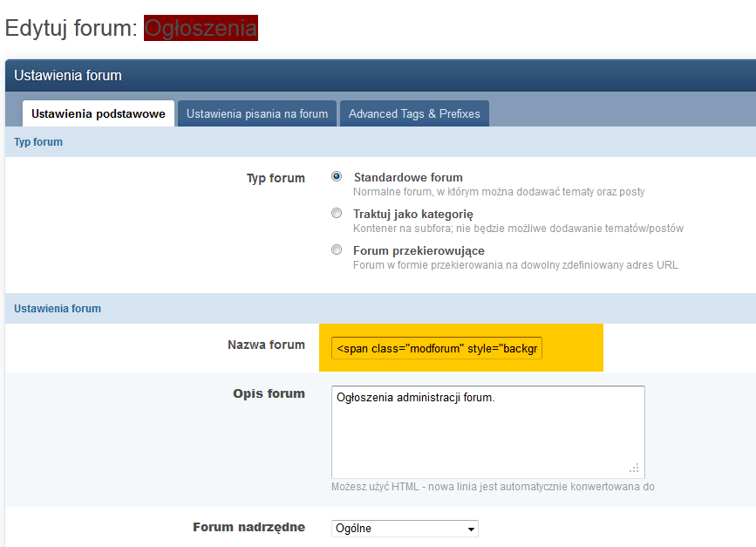This screenshot has width=756, height=547.
Task: Click the Typ forum section header bar
Action: tap(379, 141)
